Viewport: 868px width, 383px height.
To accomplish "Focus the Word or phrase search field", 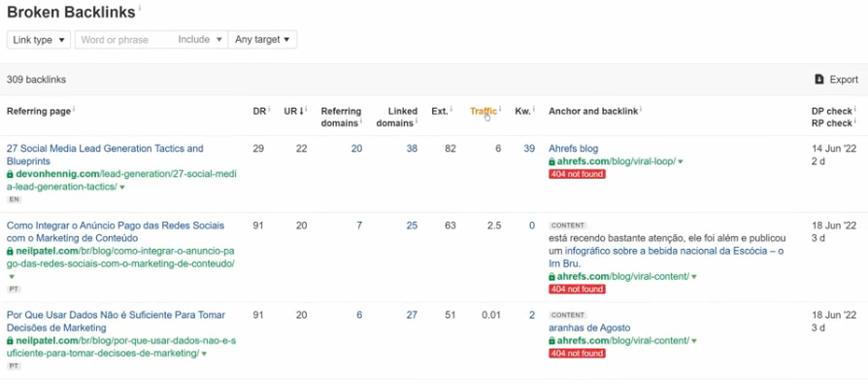I will pyautogui.click(x=125, y=40).
